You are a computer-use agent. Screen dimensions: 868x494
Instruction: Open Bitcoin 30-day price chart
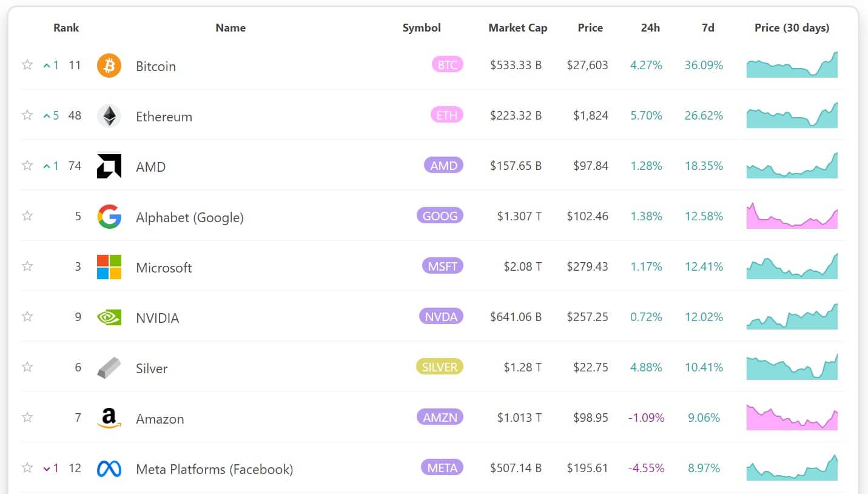[x=792, y=65]
